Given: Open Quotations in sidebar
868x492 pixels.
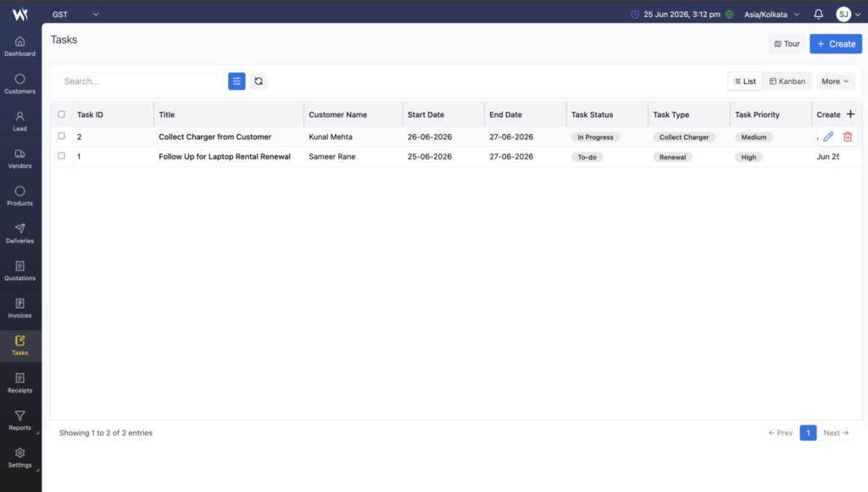Looking at the screenshot, I should click(20, 271).
